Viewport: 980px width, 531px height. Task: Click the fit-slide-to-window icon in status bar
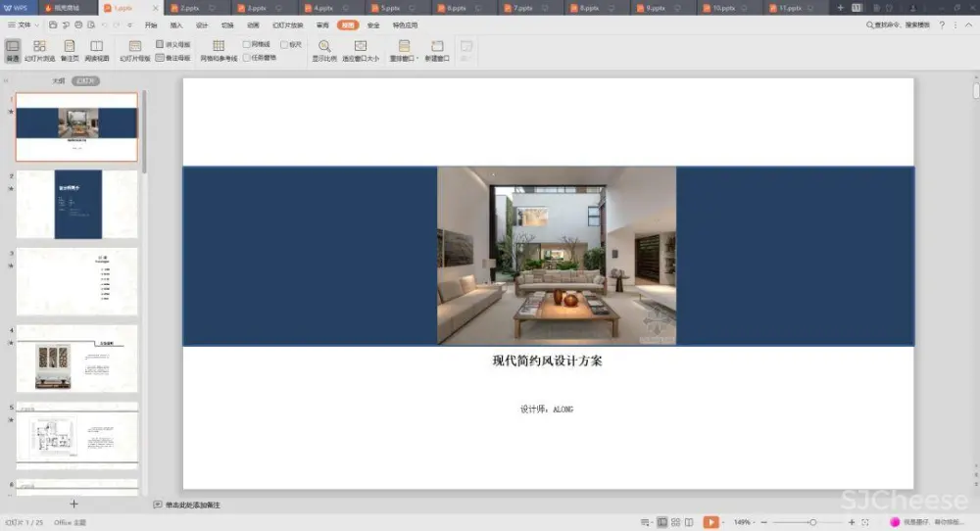(x=865, y=522)
